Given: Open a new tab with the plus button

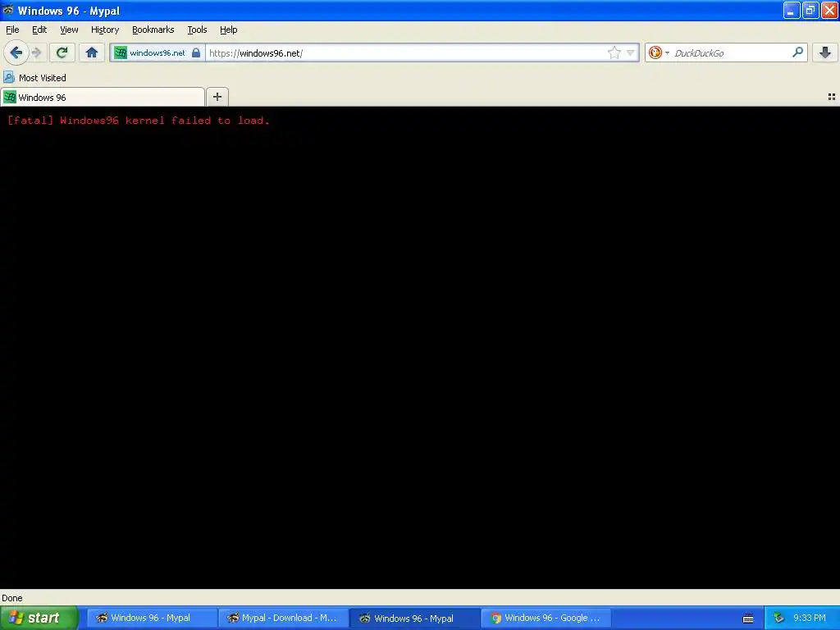Looking at the screenshot, I should tap(217, 97).
